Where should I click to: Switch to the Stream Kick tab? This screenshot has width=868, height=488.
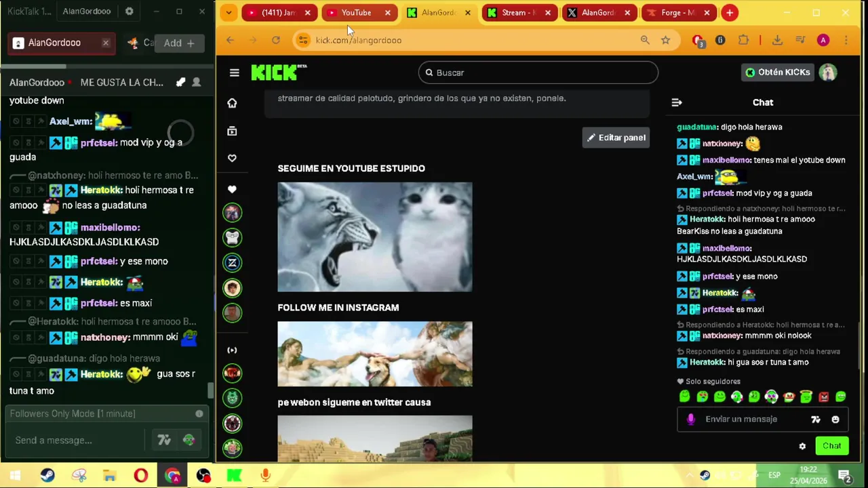[x=519, y=12]
